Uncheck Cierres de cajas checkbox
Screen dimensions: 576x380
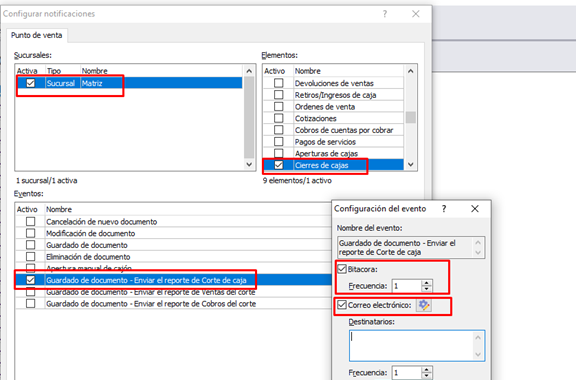point(279,165)
